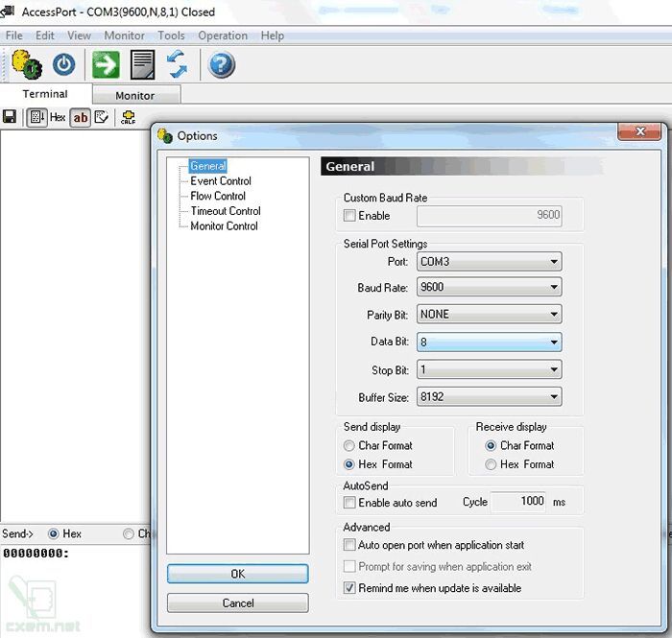Open the configuration gears toolbar icon
Screen dimensions: 672x638
pos(27,64)
